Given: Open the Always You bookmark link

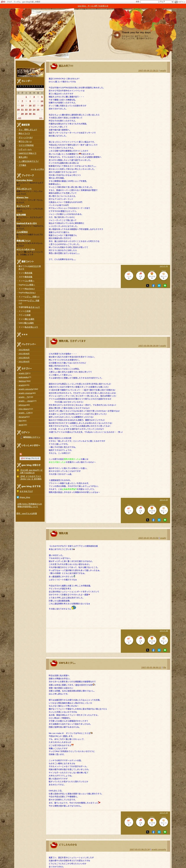Looking at the screenshot, I should coord(22,197).
